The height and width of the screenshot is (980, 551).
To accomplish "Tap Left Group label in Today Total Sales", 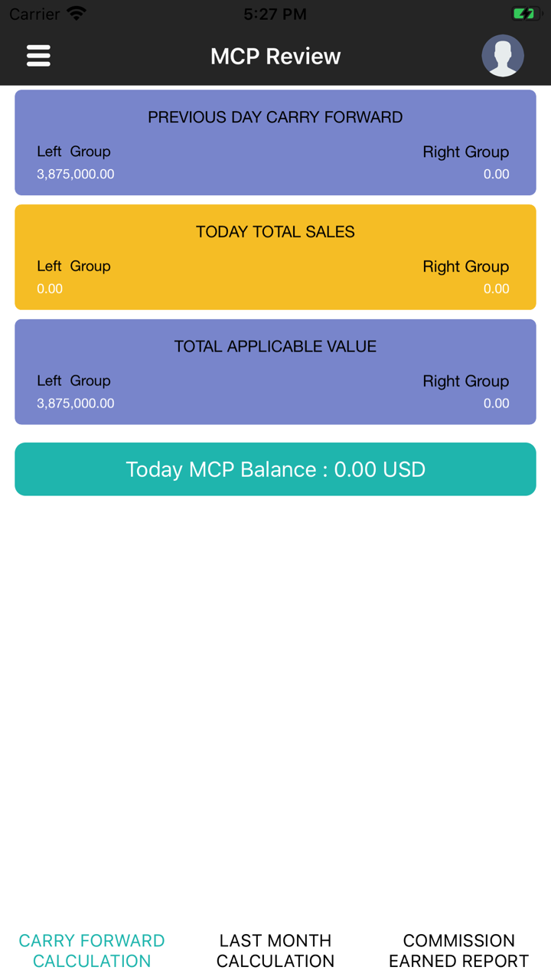I will (x=73, y=266).
